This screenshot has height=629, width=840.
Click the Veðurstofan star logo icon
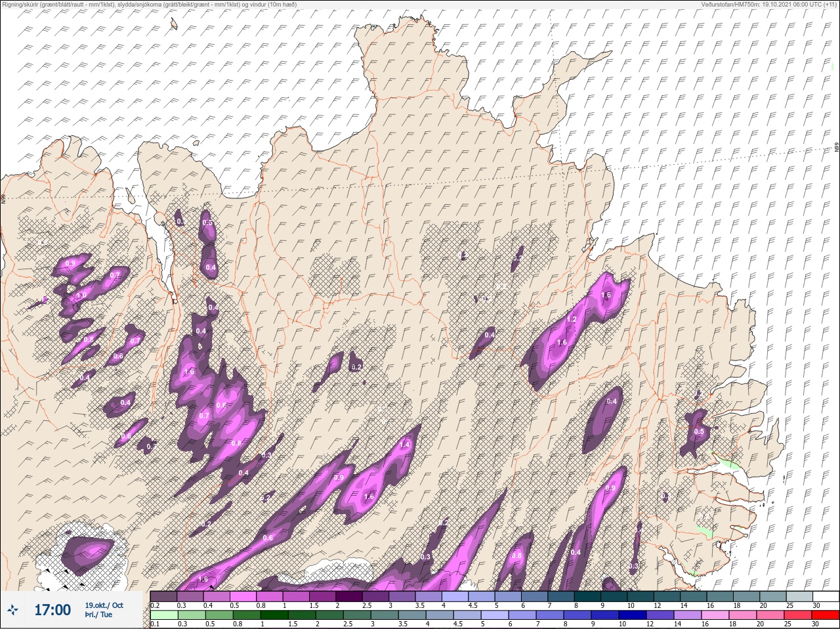click(x=12, y=610)
